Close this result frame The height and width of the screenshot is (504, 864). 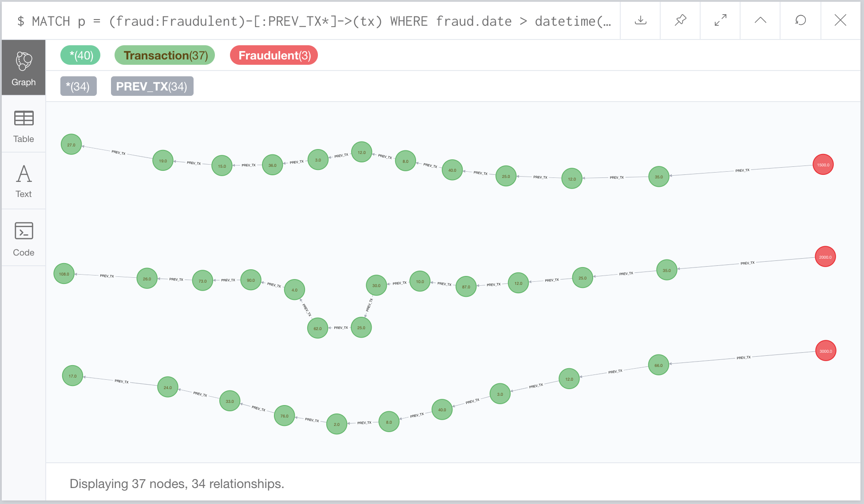(x=840, y=20)
